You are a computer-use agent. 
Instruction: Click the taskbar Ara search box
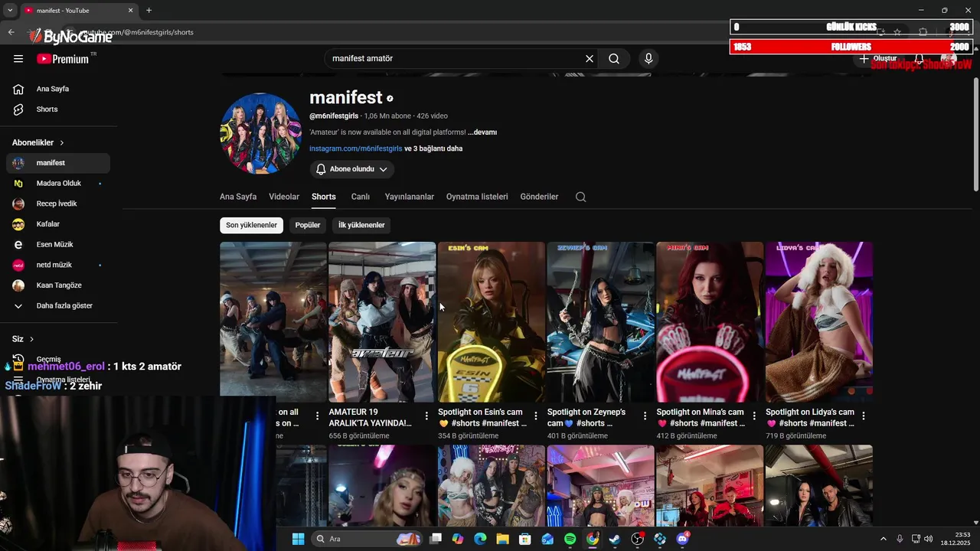click(x=367, y=539)
